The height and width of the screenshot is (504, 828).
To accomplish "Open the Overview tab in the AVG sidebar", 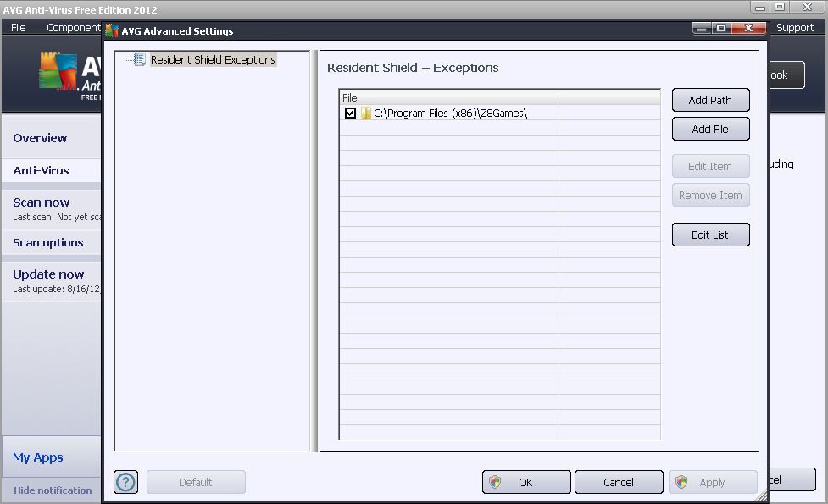I will click(x=51, y=138).
